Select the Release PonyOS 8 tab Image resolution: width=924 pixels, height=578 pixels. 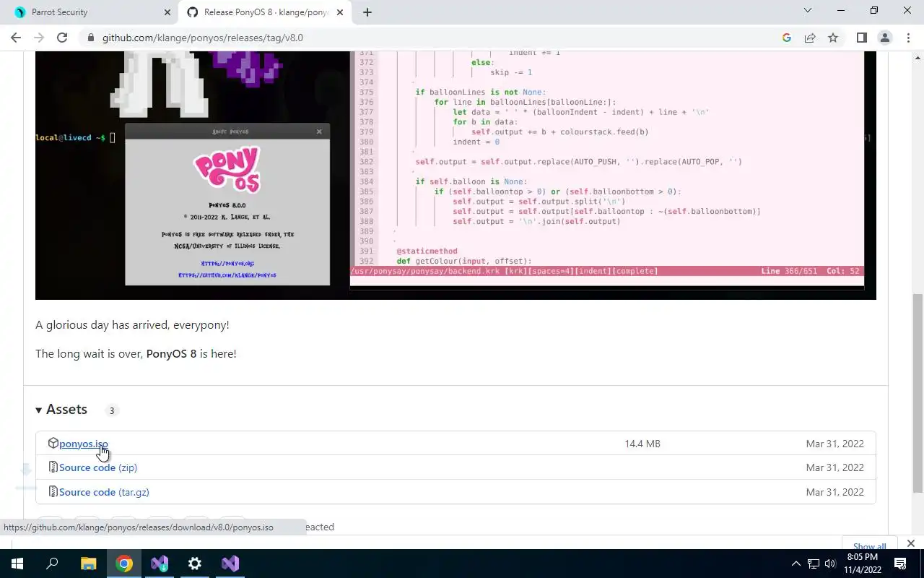[x=266, y=12]
